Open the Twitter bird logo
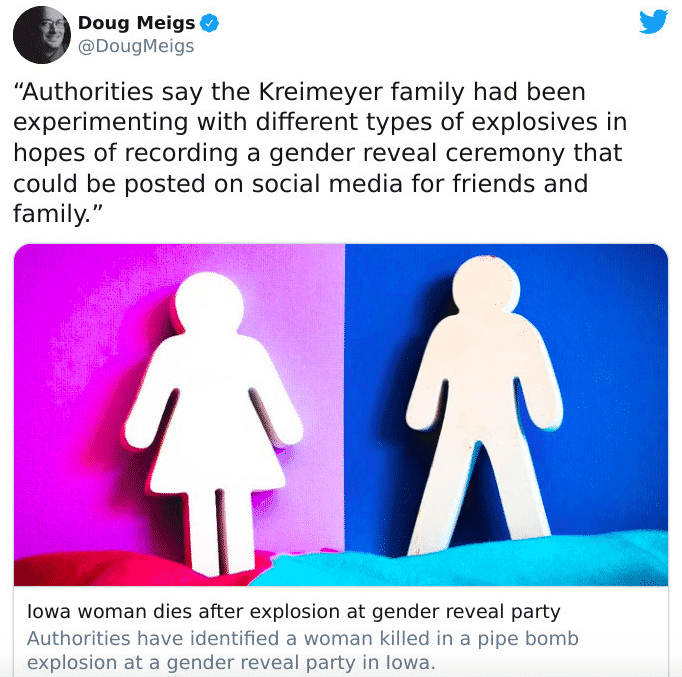The height and width of the screenshot is (677, 682). [653, 21]
